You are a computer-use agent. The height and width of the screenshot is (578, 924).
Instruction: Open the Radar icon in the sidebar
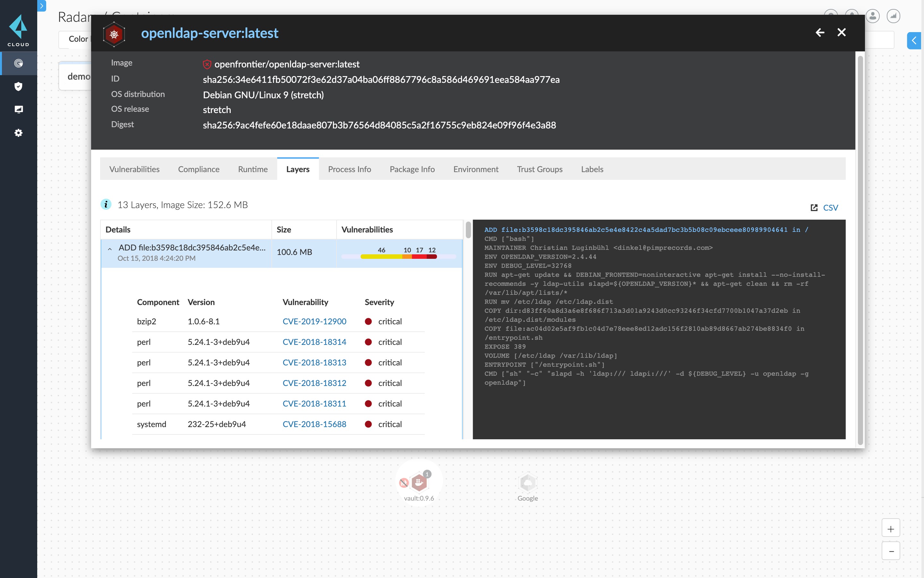[18, 63]
